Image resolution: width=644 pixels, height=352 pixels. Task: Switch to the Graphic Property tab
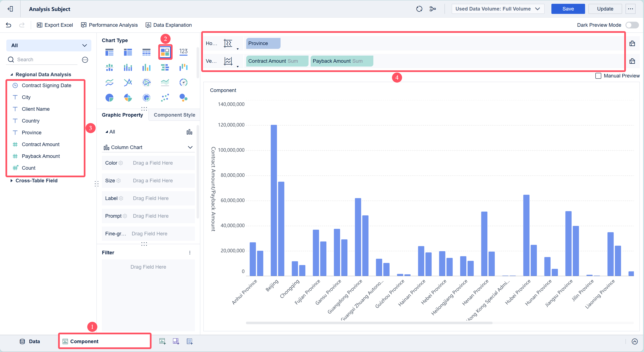(x=122, y=115)
